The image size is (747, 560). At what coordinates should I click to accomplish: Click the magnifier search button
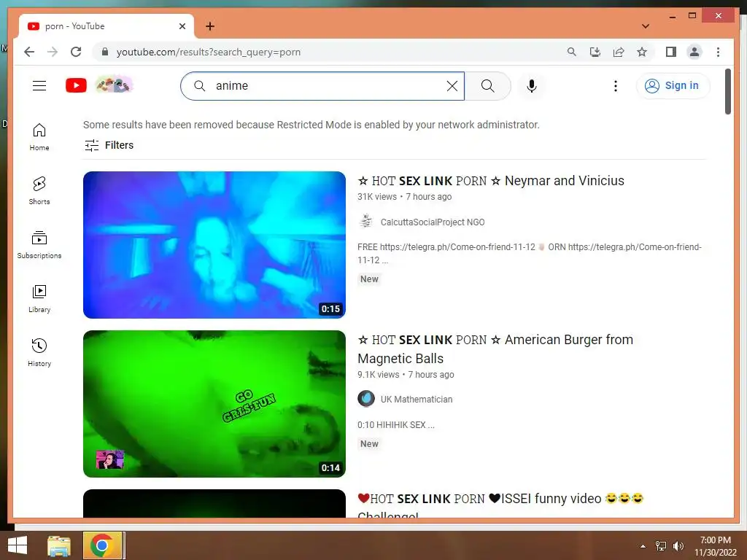tap(487, 86)
